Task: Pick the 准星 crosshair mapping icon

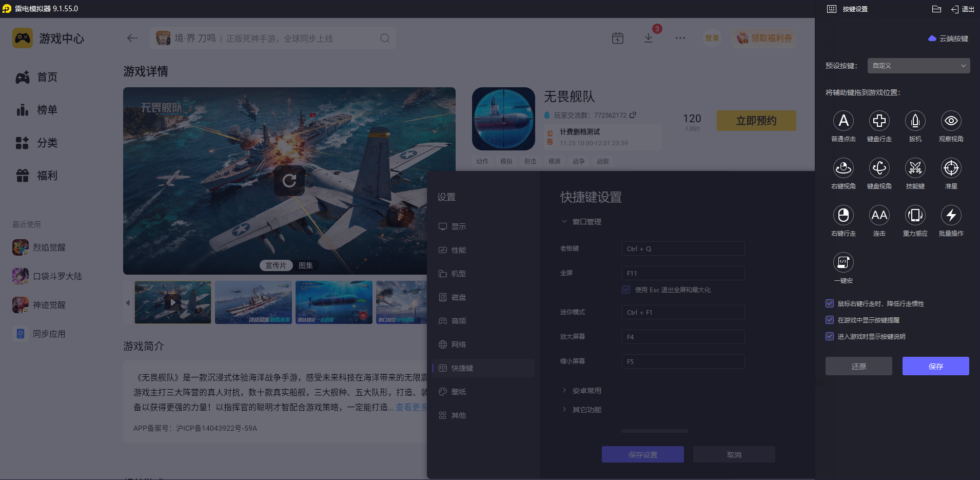Action: pyautogui.click(x=951, y=168)
